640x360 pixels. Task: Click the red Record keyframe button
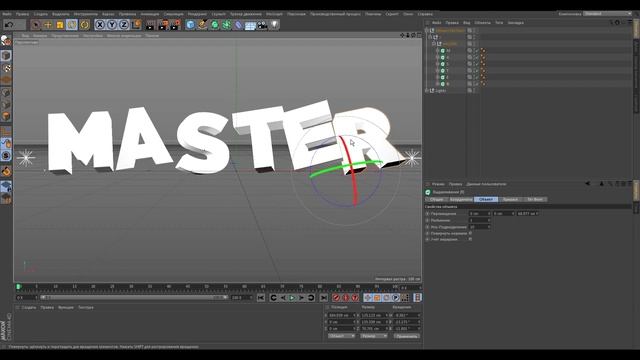pos(336,298)
